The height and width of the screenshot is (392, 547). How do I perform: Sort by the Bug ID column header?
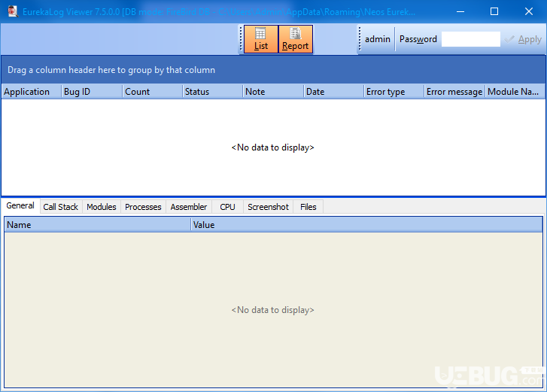point(92,92)
